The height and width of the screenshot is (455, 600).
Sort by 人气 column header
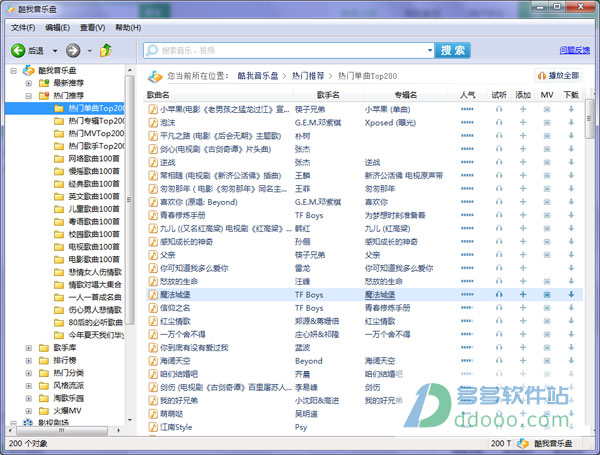pyautogui.click(x=467, y=95)
